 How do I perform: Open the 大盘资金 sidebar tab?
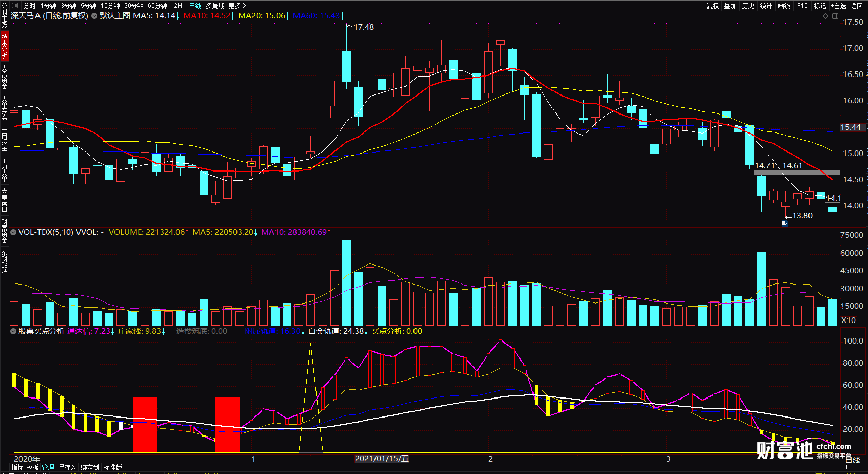point(5,77)
